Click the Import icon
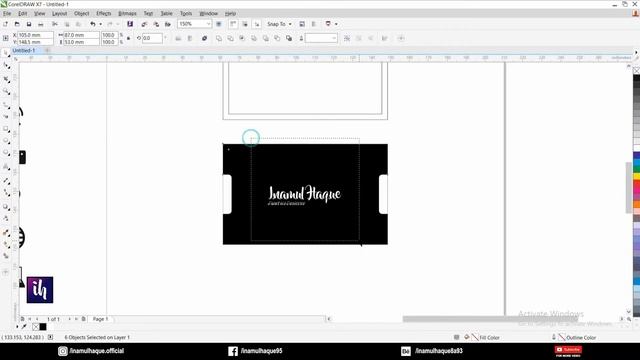 [144, 24]
